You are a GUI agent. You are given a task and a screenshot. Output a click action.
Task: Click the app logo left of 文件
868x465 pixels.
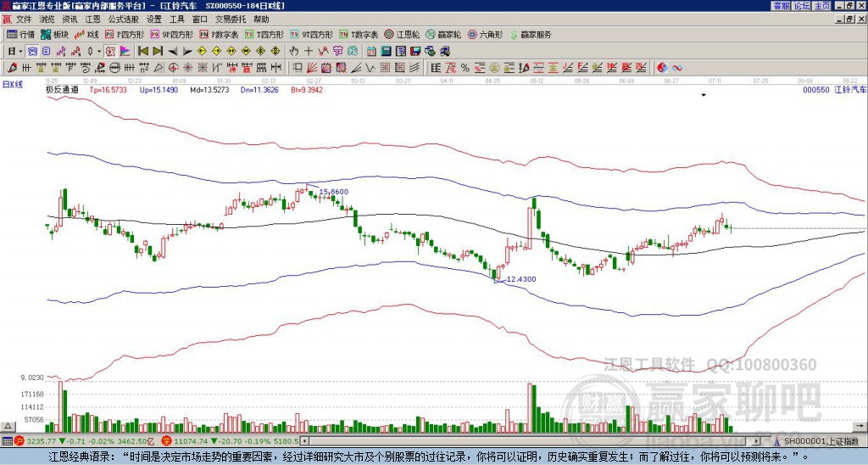tap(7, 20)
